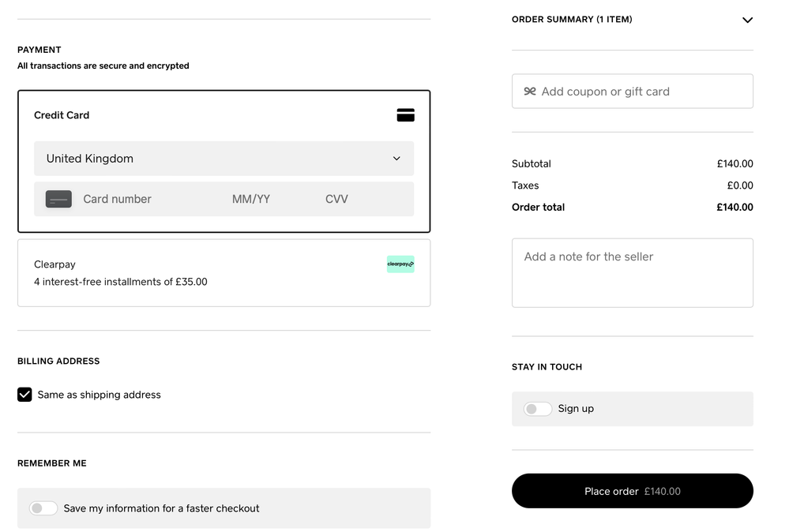The image size is (789, 532).
Task: Click the coupon ribbon icon
Action: pyautogui.click(x=530, y=92)
